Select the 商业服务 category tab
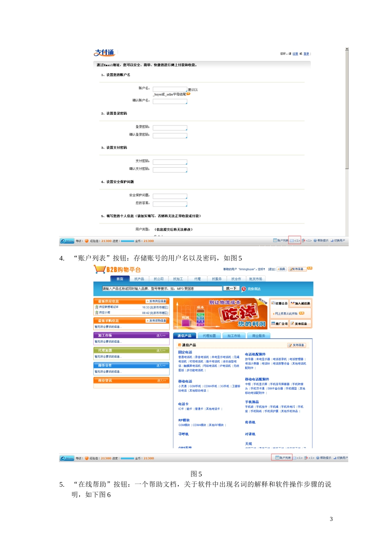The image size is (392, 555). click(259, 336)
